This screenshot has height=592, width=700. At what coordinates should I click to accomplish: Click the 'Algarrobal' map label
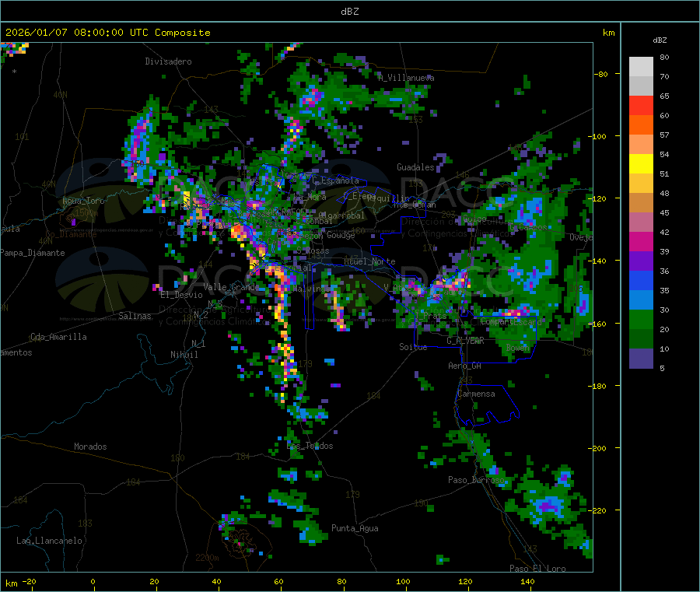point(341,215)
